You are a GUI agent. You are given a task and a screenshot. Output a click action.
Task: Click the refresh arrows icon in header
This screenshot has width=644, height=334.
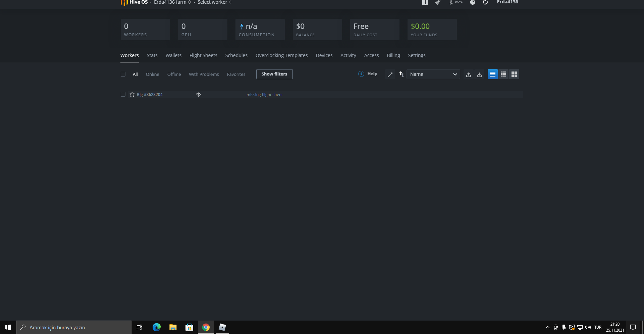click(485, 2)
